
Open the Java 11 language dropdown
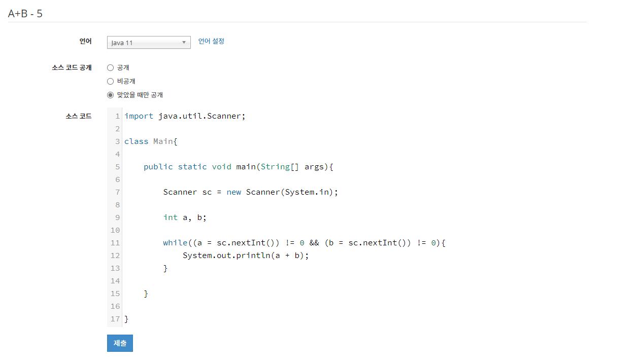pyautogui.click(x=149, y=43)
